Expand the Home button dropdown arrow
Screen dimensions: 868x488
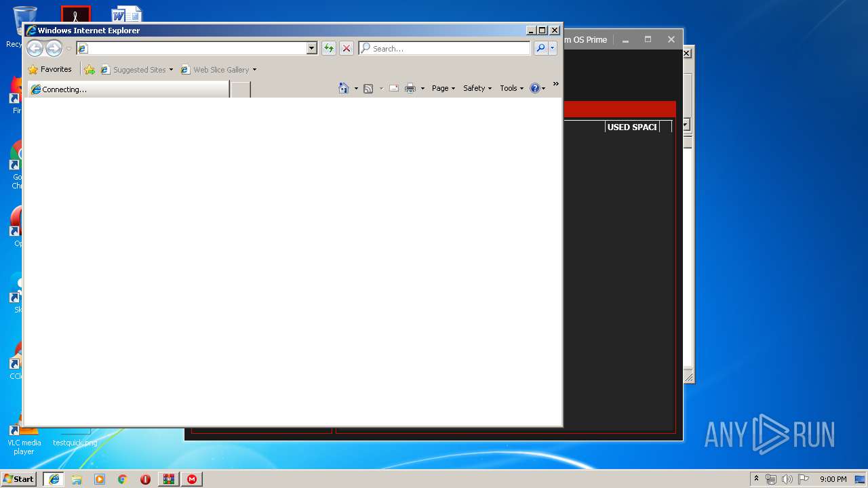(x=356, y=88)
